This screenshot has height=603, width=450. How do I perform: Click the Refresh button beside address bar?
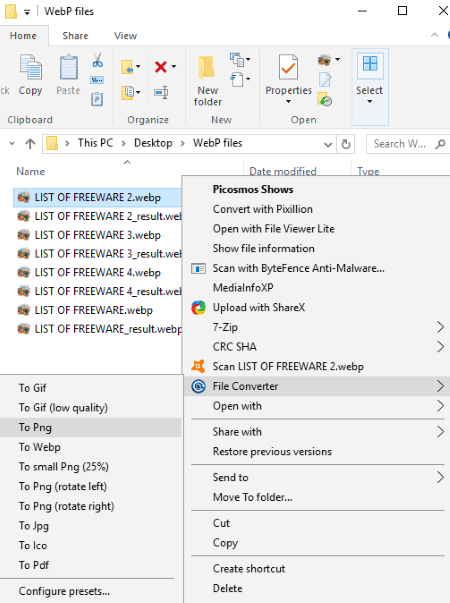tap(346, 144)
